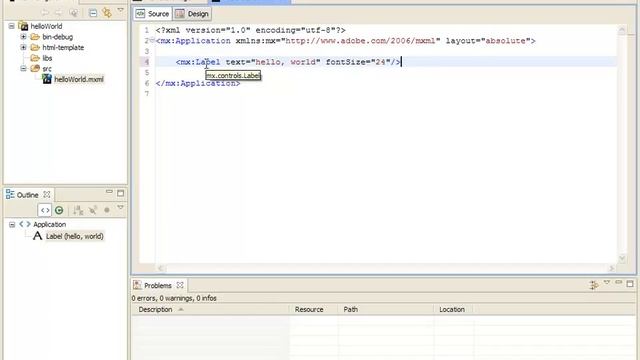Sort problems by Location column

453,309
